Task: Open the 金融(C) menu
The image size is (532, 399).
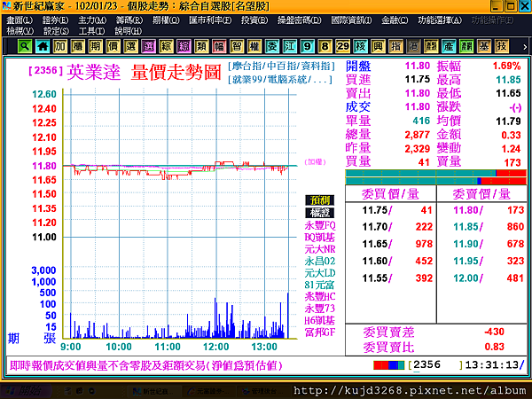Action: (x=395, y=20)
